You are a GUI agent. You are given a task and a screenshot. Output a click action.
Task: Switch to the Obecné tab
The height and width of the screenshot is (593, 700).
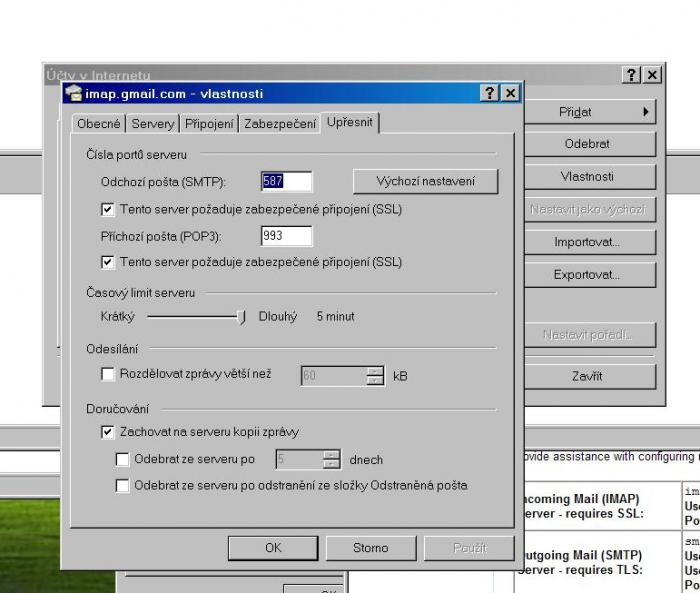pos(99,124)
